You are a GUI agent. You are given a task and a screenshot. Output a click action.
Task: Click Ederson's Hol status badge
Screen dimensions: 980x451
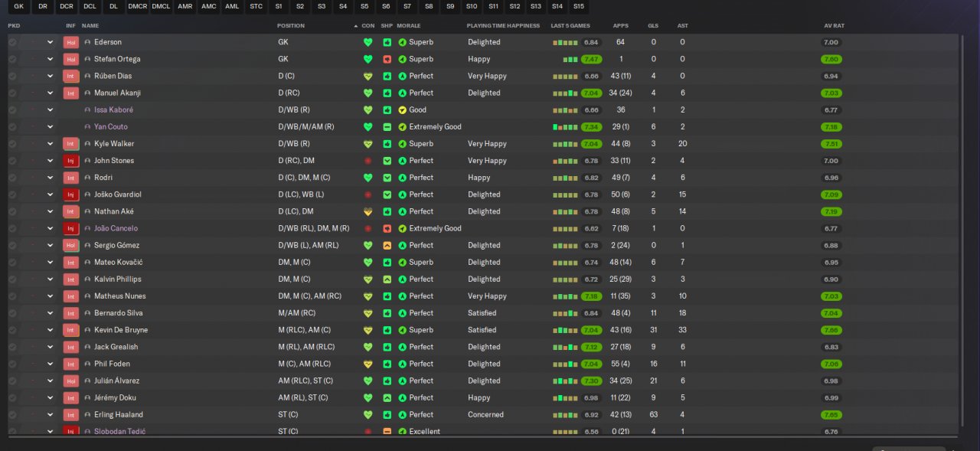(x=71, y=42)
